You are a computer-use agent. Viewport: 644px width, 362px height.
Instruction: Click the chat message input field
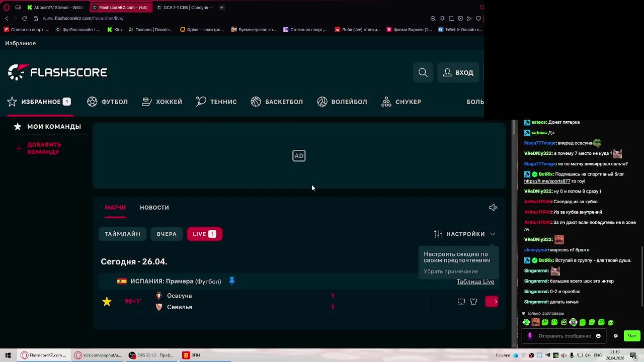565,336
